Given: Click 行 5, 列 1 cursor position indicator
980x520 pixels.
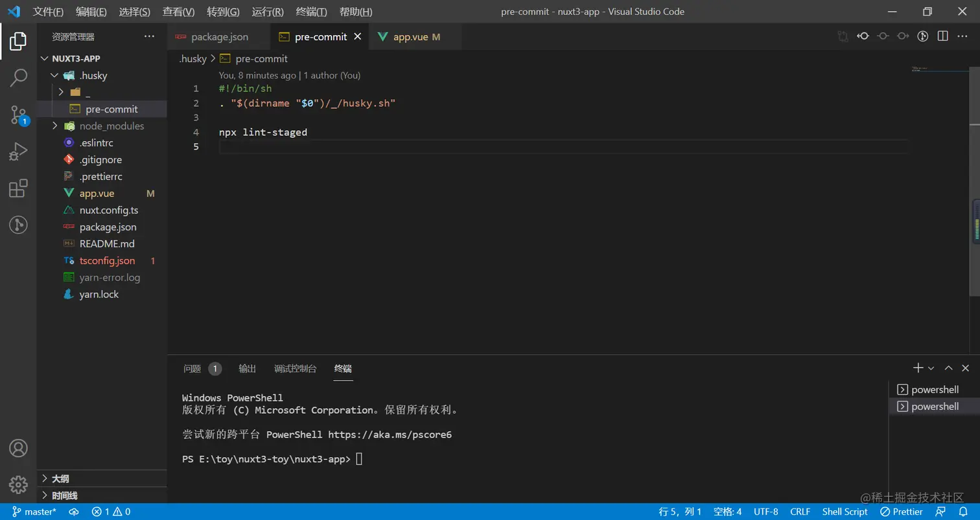Looking at the screenshot, I should pyautogui.click(x=681, y=512).
